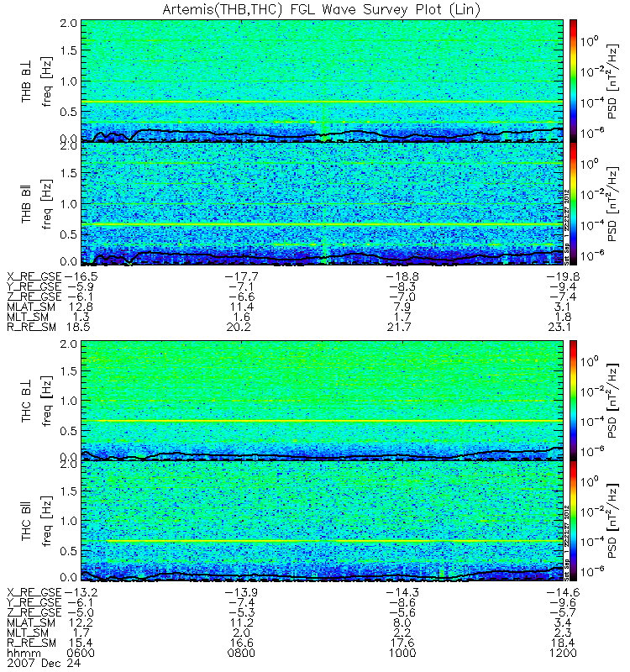This screenshot has height=672, width=630.
Task: Click the THC MLT_SM value 2.3
Action: pos(563,633)
